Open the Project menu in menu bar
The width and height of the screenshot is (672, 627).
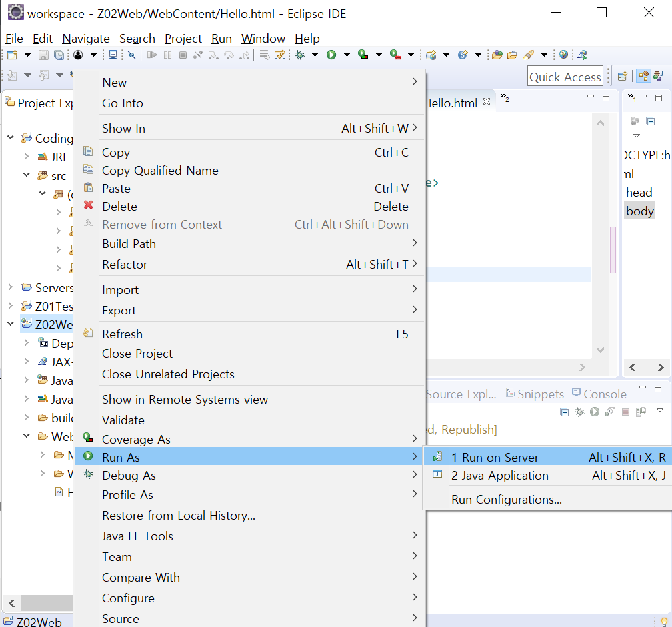pos(183,39)
